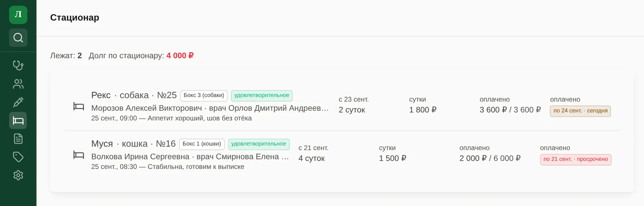Open the stethoscope appointments section
644x206 pixels.
coord(18,65)
